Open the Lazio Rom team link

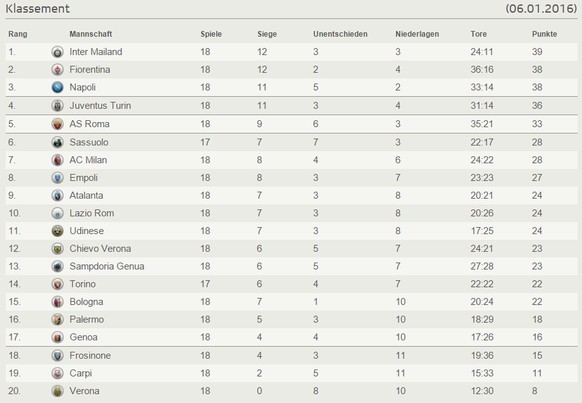(x=92, y=213)
